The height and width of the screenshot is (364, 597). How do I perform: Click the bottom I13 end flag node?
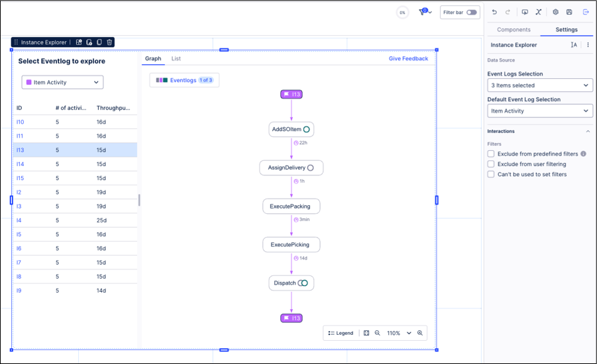pyautogui.click(x=292, y=318)
